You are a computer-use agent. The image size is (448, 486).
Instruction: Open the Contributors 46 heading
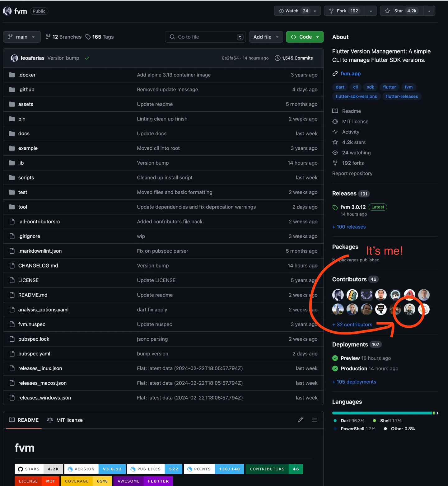coord(355,279)
